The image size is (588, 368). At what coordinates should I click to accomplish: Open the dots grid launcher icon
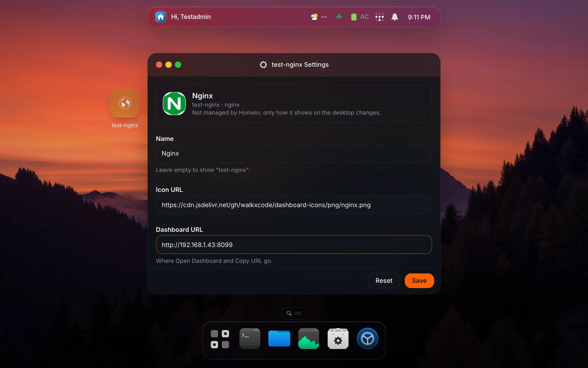pos(380,17)
